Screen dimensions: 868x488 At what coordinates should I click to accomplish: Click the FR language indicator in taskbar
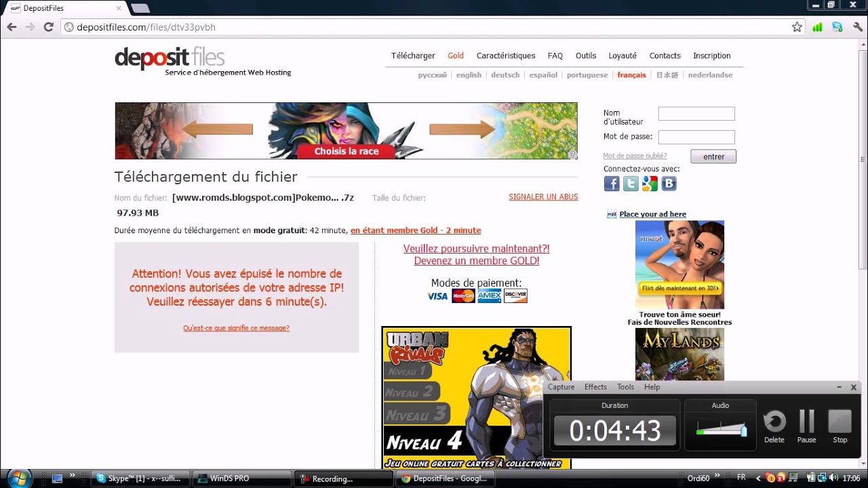tap(741, 478)
